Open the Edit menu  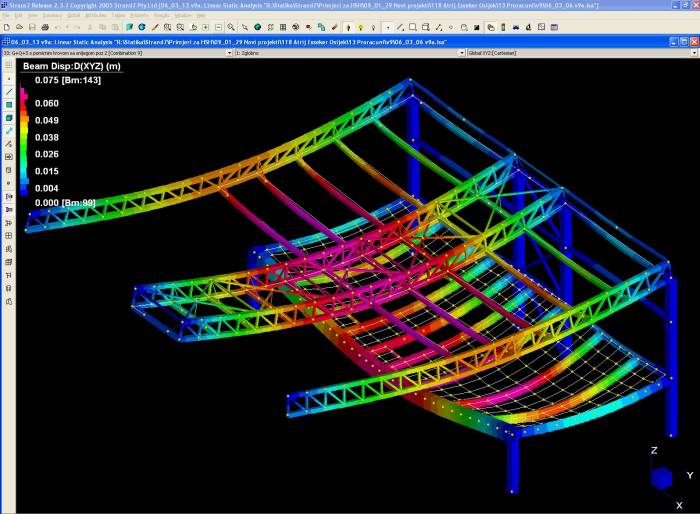[20, 16]
